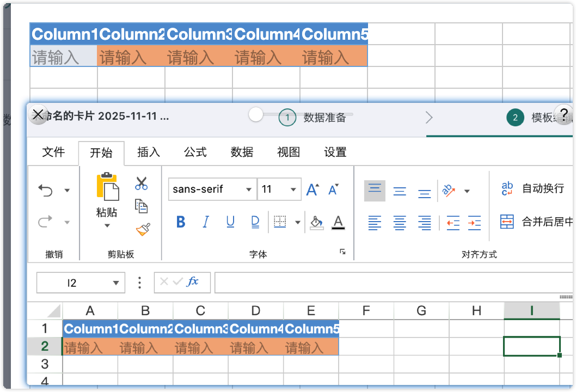Select the Format Painter brush icon
This screenshot has width=576, height=392.
pyautogui.click(x=142, y=229)
